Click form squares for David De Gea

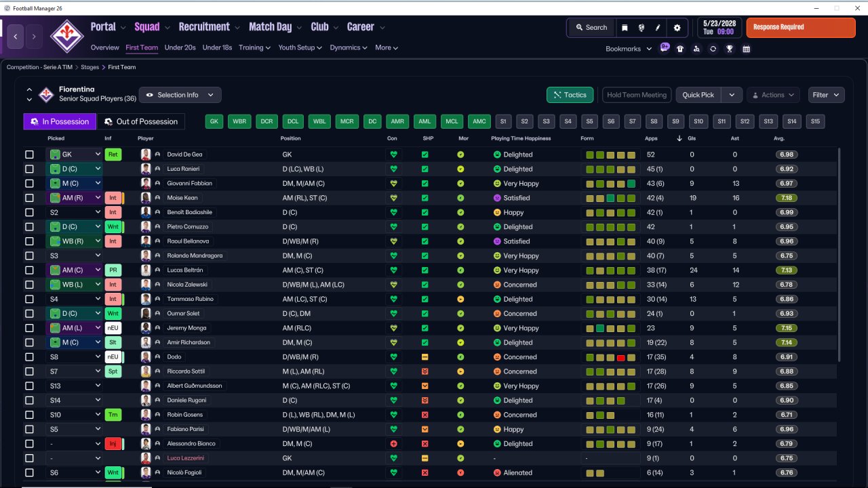[611, 155]
